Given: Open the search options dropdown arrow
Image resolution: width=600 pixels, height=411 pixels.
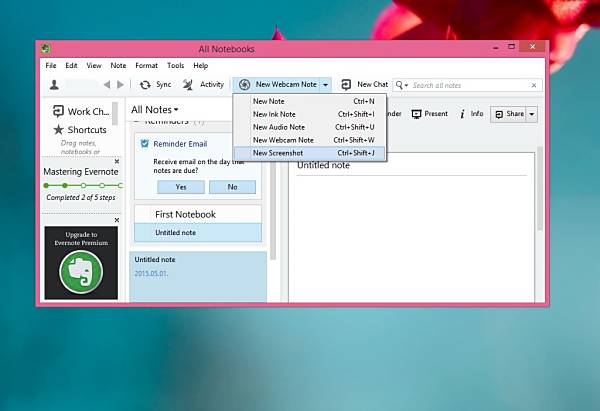Looking at the screenshot, I should 406,85.
